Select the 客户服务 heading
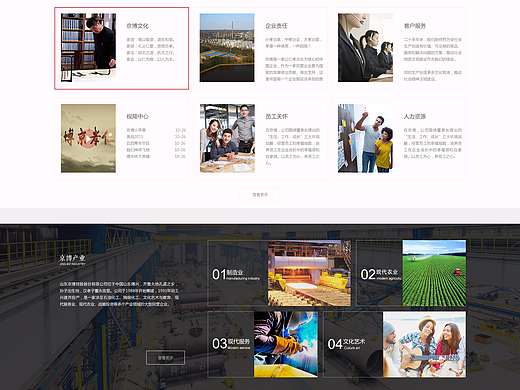This screenshot has height=390, width=520. [x=415, y=26]
